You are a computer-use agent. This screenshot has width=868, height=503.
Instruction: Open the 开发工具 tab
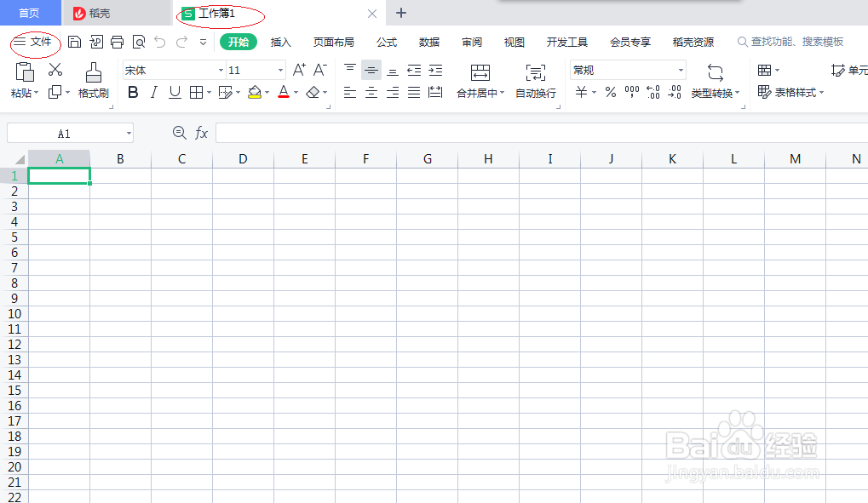(566, 42)
